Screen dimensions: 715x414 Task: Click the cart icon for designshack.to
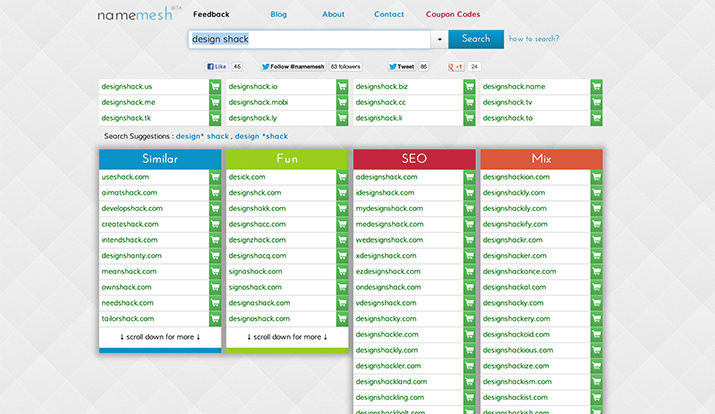596,118
